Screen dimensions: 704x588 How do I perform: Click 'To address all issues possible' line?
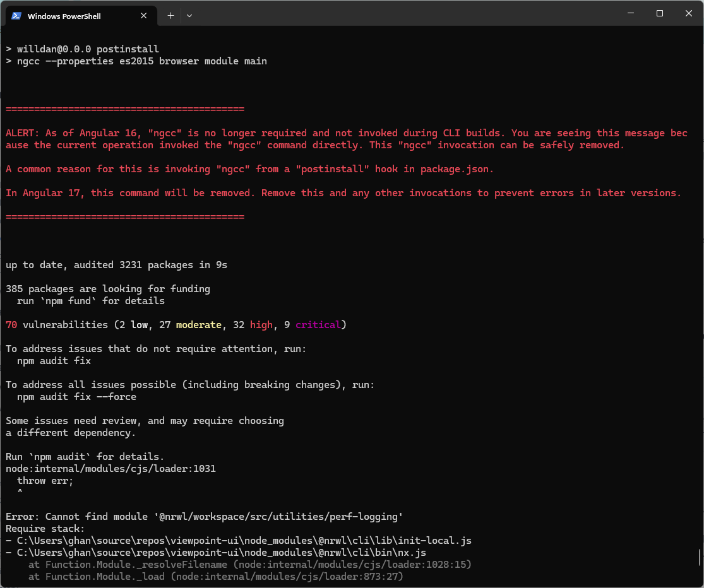click(190, 385)
